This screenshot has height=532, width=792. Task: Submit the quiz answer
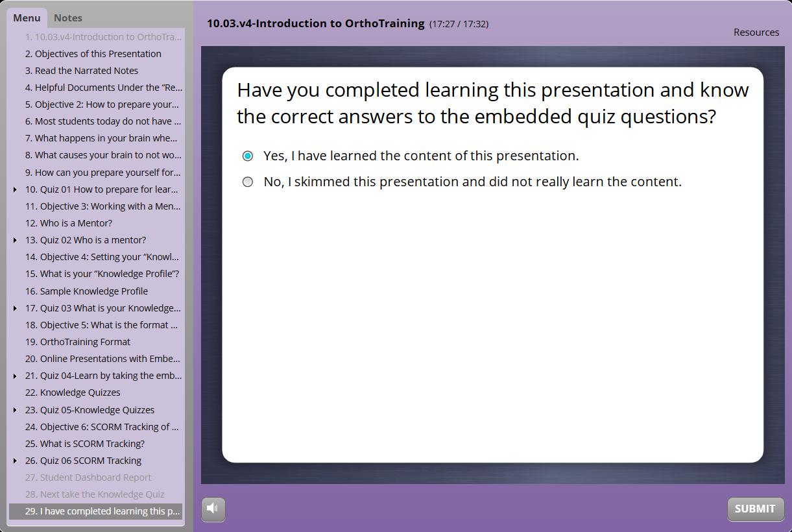click(755, 509)
